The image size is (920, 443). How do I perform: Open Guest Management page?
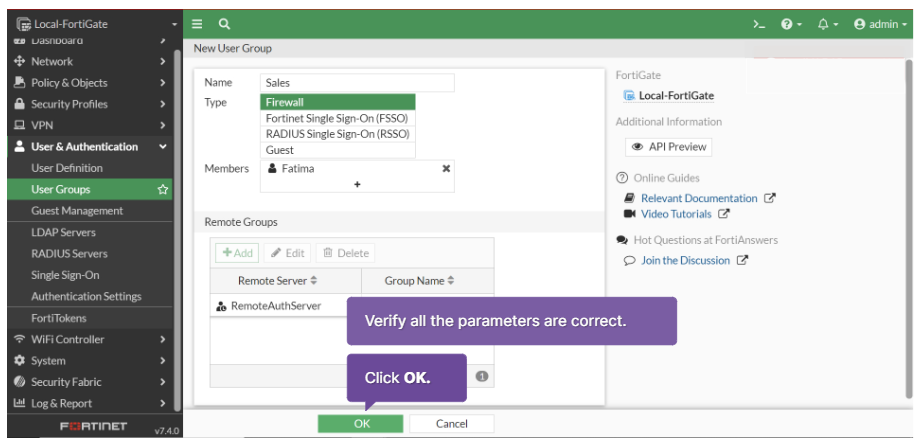coord(89,211)
